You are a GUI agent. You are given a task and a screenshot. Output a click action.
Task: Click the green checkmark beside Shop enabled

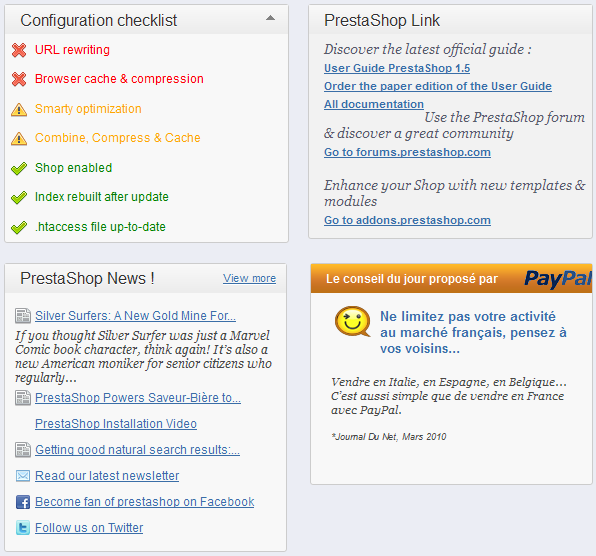tap(19, 168)
